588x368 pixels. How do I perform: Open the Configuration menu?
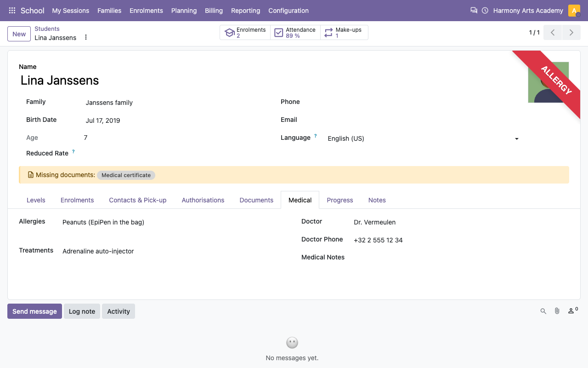coord(288,11)
